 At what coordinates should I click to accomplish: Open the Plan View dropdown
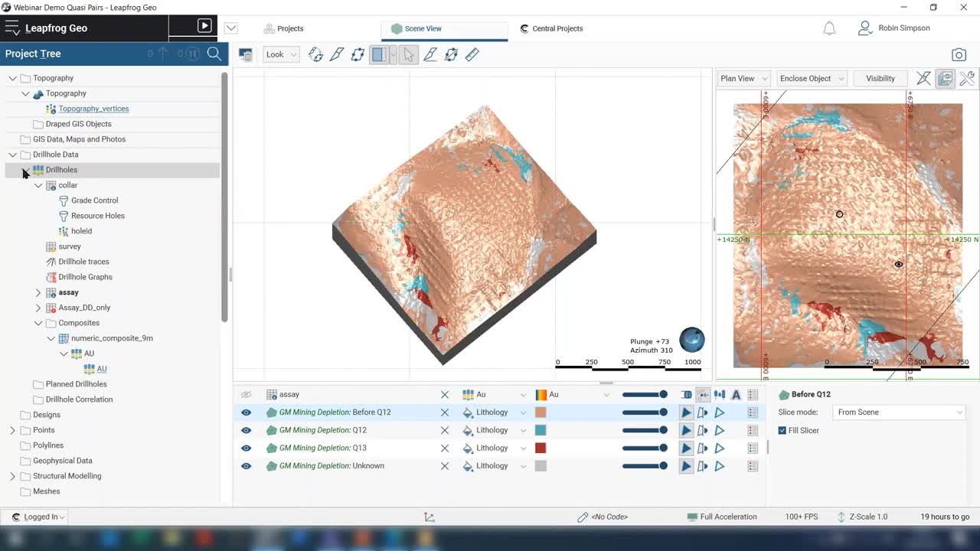(x=744, y=78)
